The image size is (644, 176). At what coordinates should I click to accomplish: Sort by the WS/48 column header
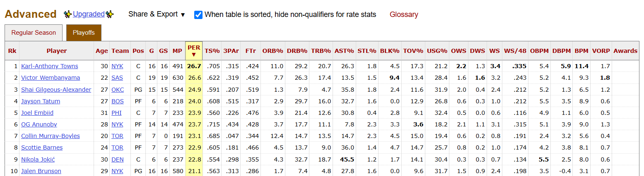pyautogui.click(x=515, y=51)
